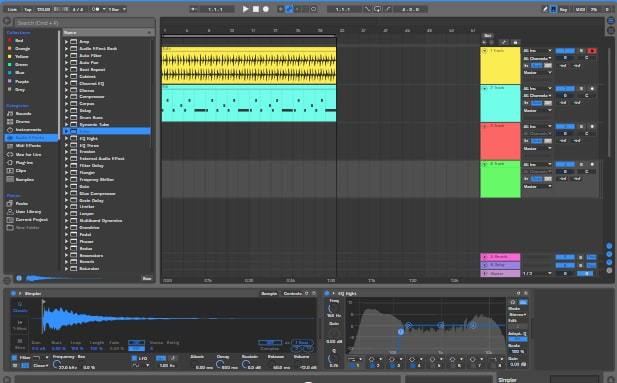
Task: Open track 2 All Channels dropdown
Action: click(537, 96)
